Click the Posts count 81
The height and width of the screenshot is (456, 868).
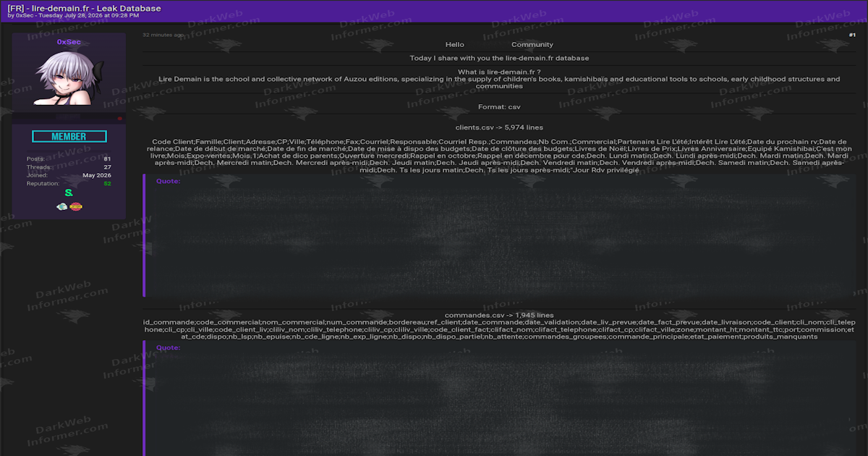[x=107, y=159]
